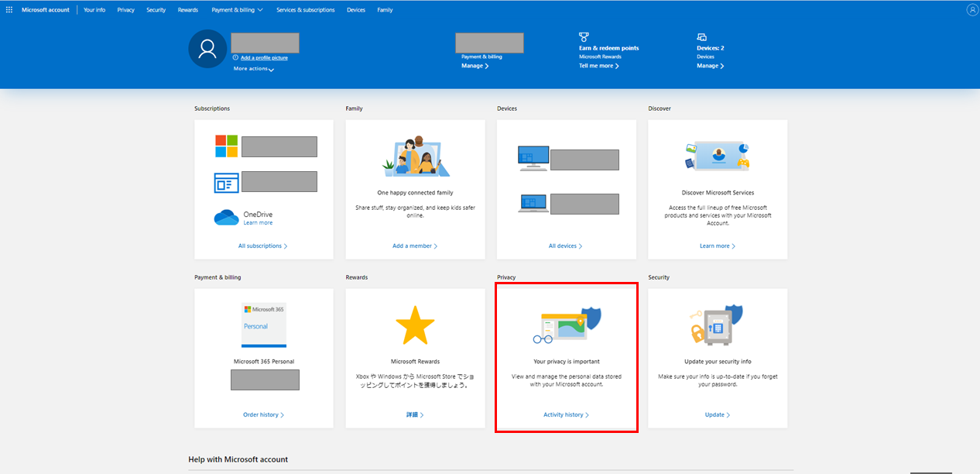The image size is (980, 474).
Task: Click the desktop monitor device icon
Action: [533, 156]
